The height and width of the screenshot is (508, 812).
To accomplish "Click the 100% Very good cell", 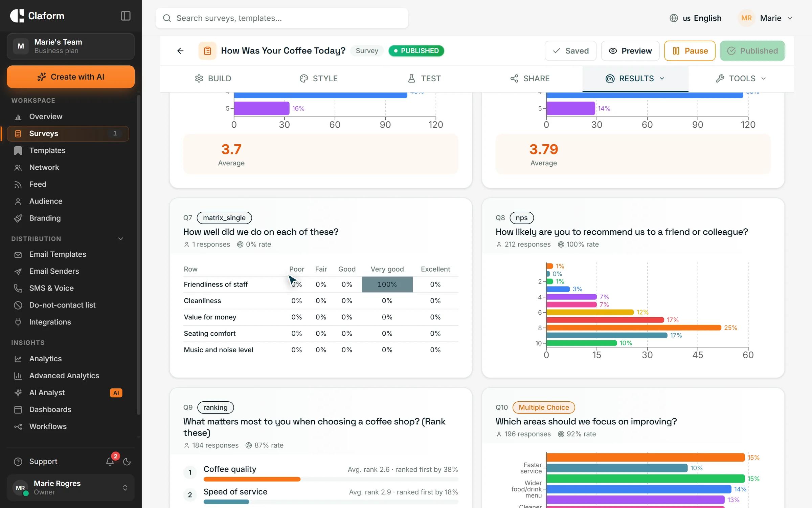I will click(x=387, y=284).
